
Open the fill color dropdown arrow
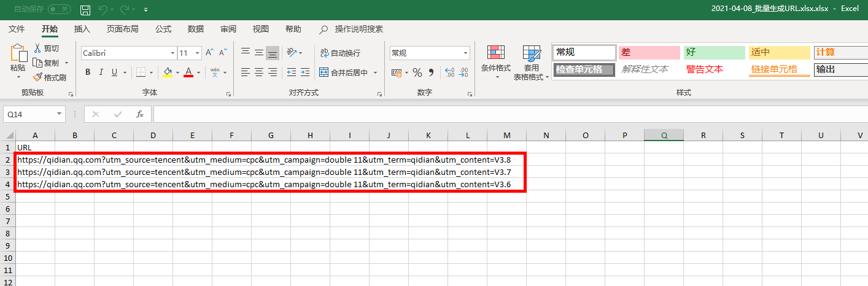177,72
